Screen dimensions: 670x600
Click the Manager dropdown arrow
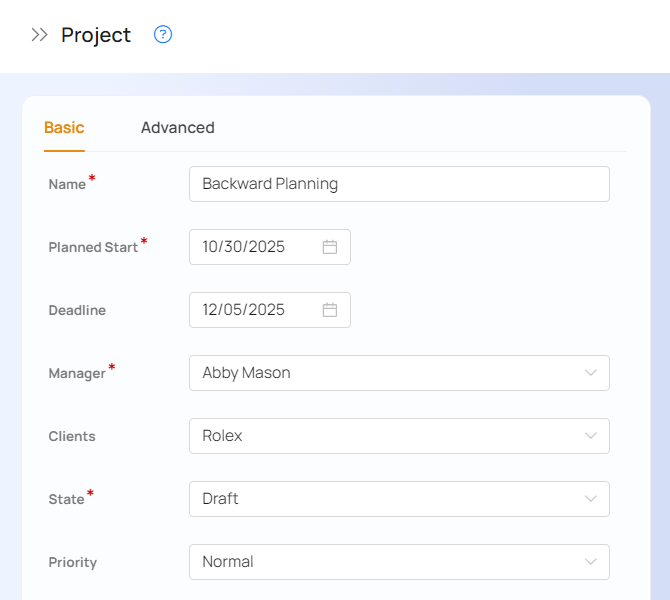click(590, 373)
